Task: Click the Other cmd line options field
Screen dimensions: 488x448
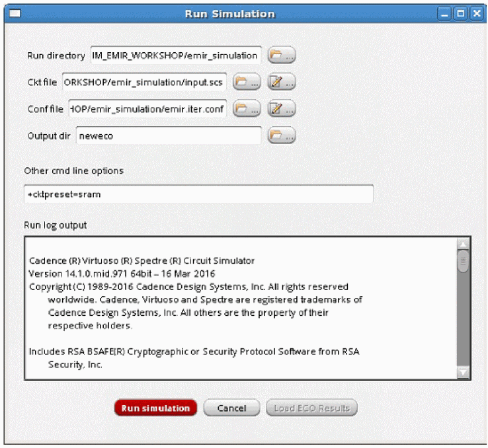Action: (x=198, y=194)
